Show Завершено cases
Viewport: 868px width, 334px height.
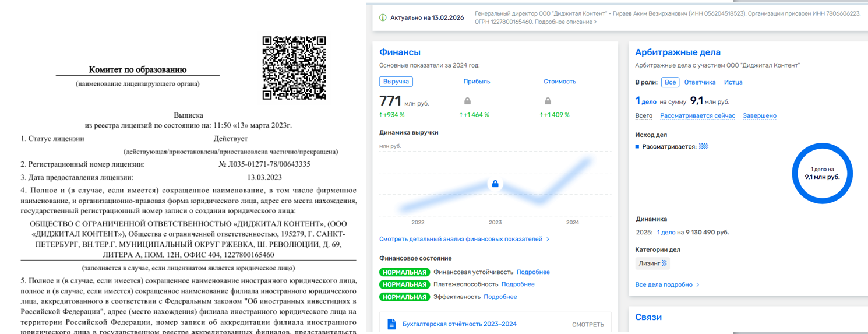760,115
